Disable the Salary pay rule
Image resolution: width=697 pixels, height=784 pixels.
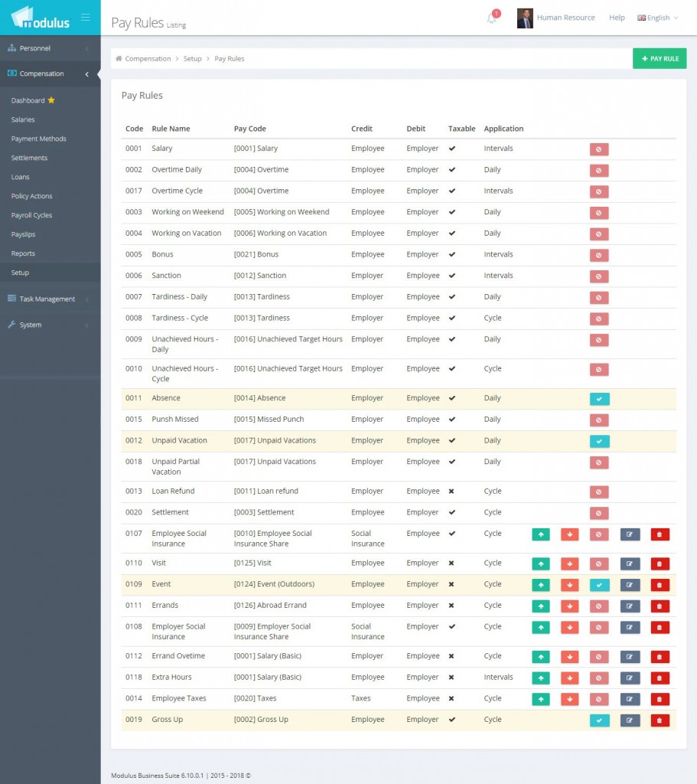click(x=599, y=149)
